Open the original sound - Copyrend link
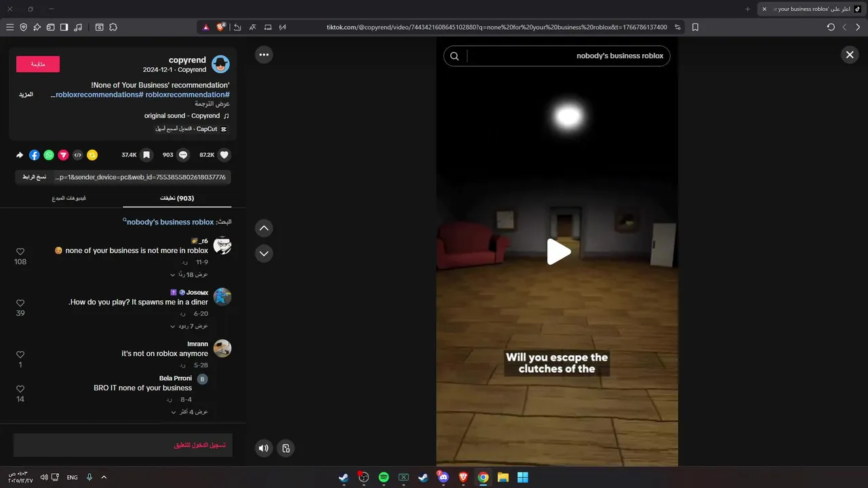Viewport: 868px width, 488px height. (186, 116)
